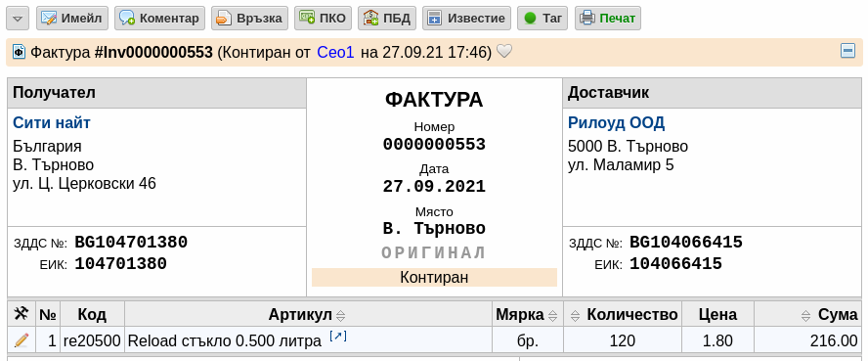Open the ПБД bank document button
This screenshot has width=868, height=361.
point(387,19)
